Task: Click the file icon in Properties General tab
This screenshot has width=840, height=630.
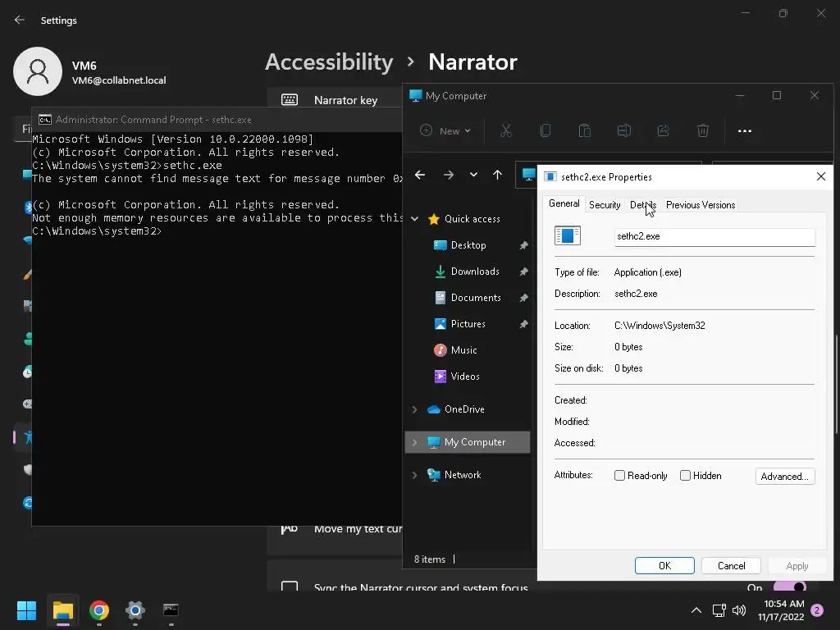Action: [568, 235]
